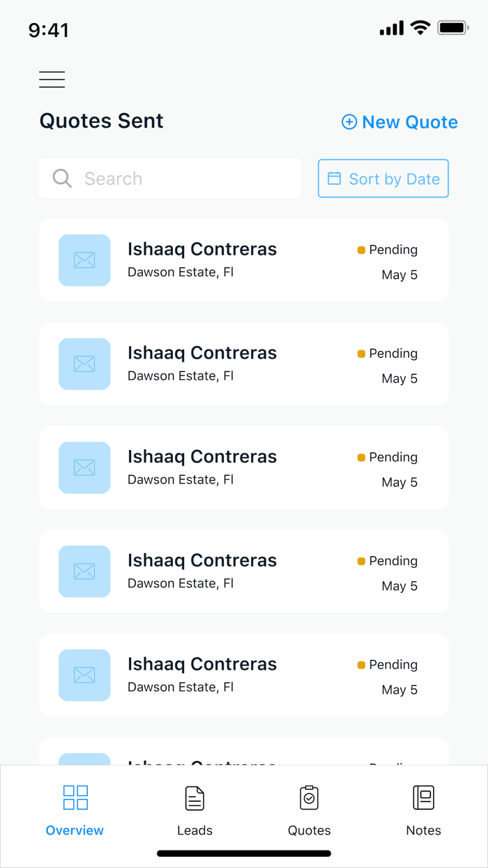The height and width of the screenshot is (868, 488).
Task: Create a New Quote
Action: 399,121
